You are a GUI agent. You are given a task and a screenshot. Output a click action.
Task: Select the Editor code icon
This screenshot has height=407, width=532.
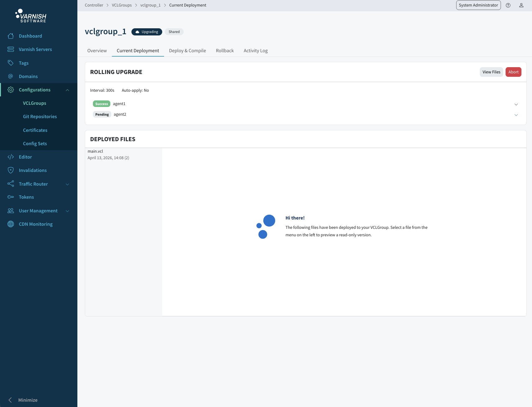click(x=11, y=157)
